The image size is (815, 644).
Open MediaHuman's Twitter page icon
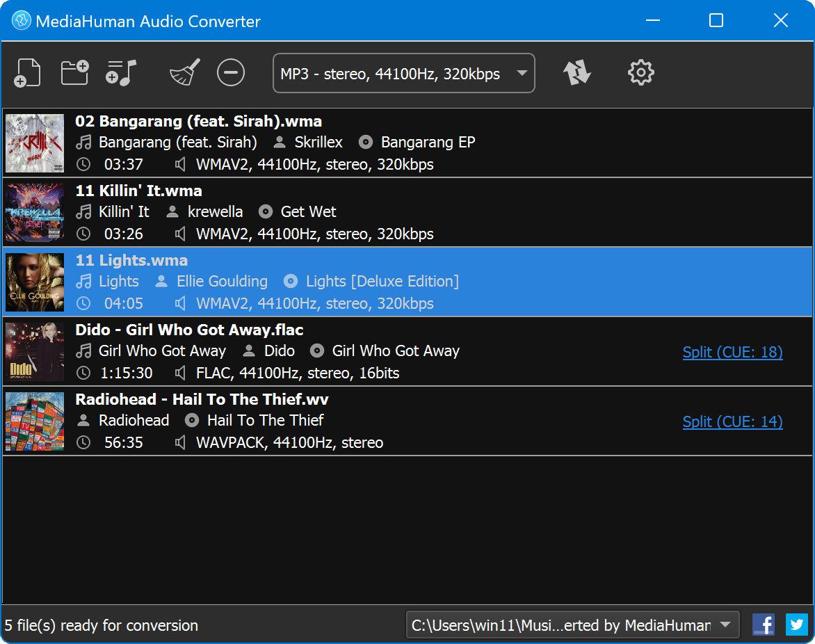[796, 625]
